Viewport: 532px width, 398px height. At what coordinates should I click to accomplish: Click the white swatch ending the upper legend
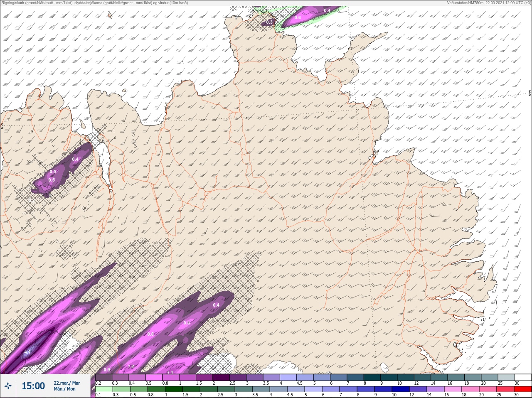point(523,378)
